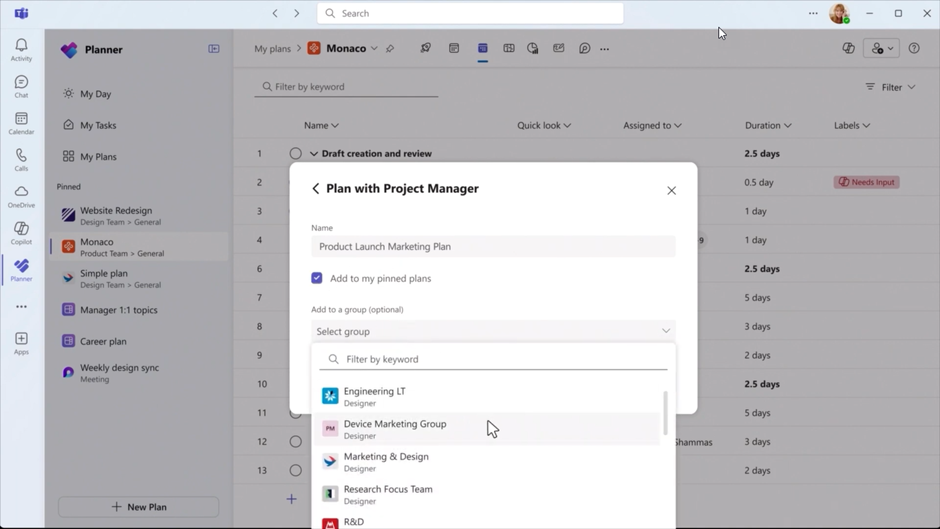Mark task 1 Draft creation complete

tap(296, 154)
